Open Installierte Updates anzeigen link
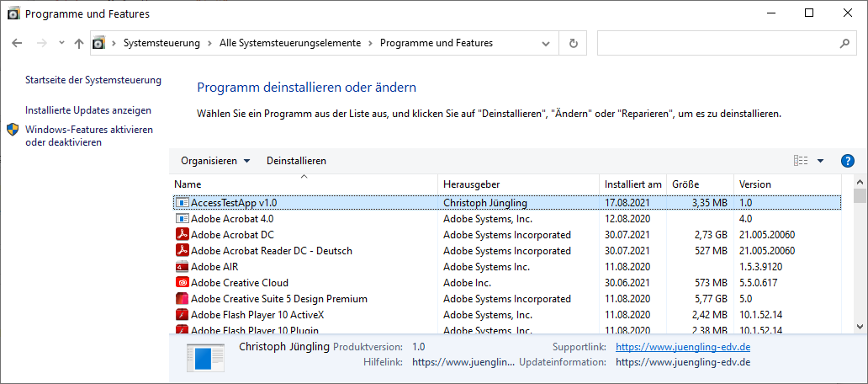The image size is (868, 384). [88, 110]
